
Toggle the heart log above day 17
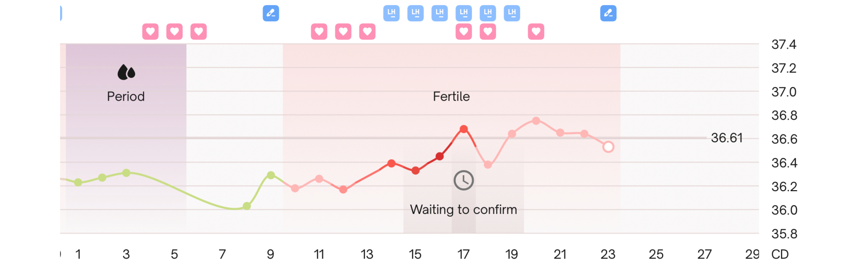[x=463, y=31]
